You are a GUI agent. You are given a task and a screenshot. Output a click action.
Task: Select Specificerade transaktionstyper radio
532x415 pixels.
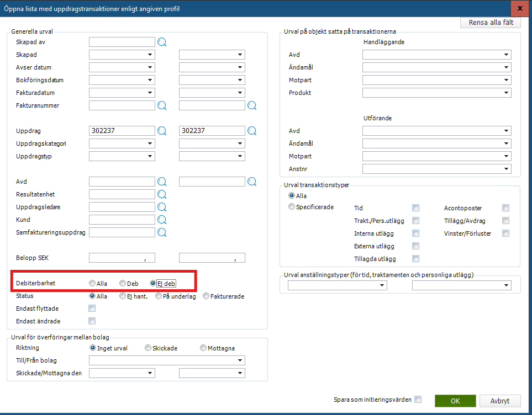pyautogui.click(x=292, y=206)
